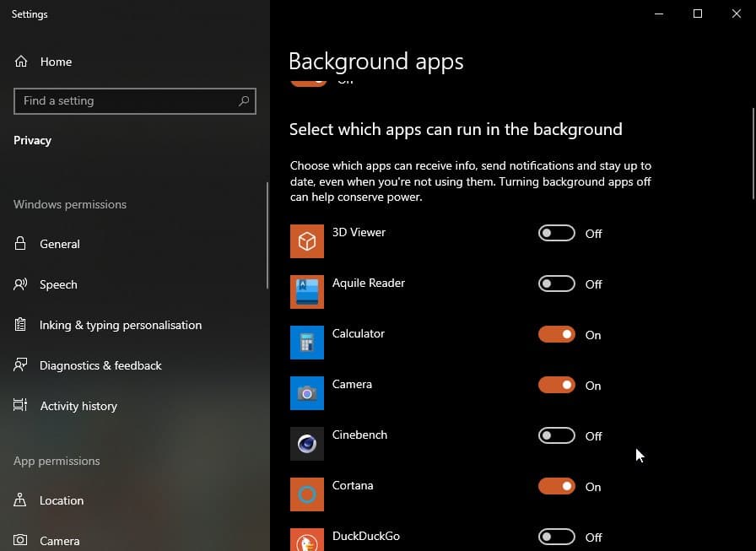Click the 3D Viewer app icon
The image size is (756, 551).
coord(307,241)
